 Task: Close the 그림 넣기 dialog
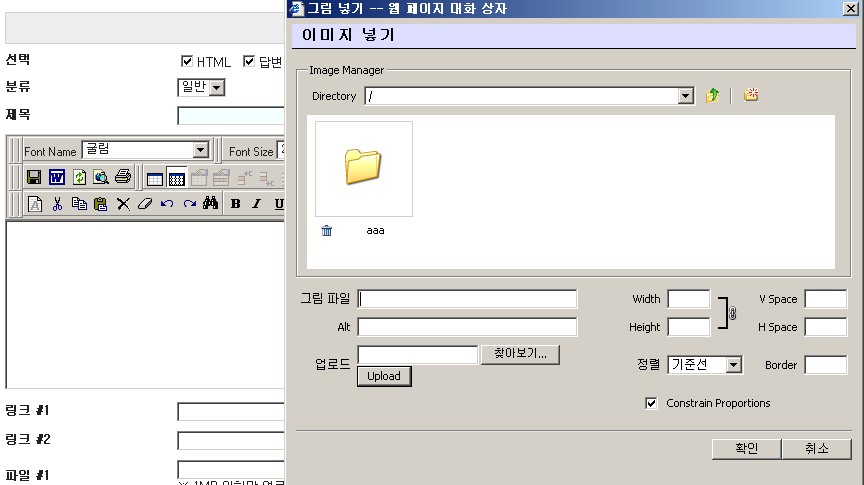pos(851,8)
